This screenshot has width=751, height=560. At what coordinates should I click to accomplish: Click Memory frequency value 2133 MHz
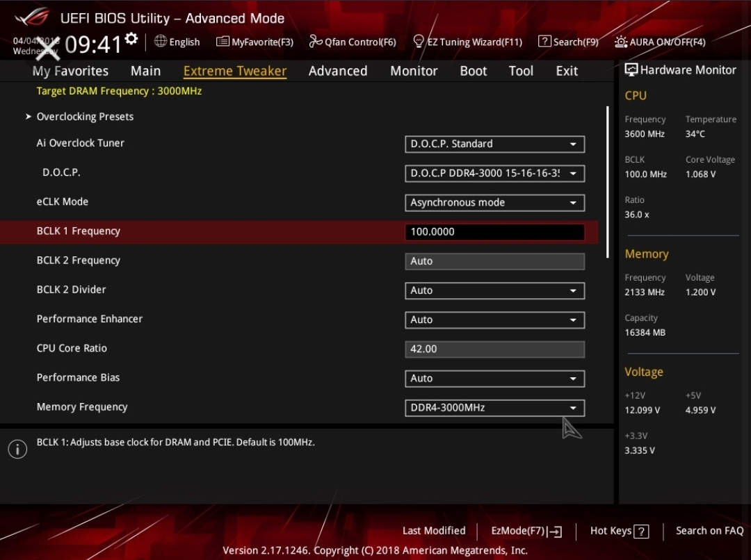[x=644, y=292]
